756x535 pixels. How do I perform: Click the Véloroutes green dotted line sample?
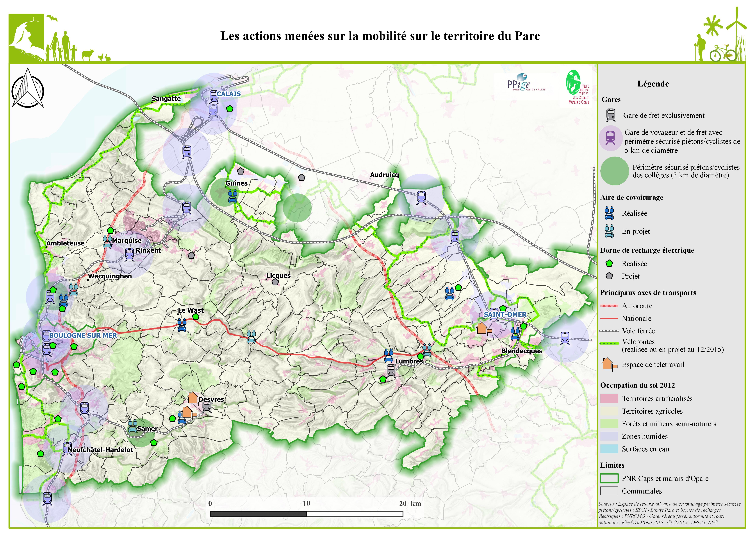click(x=609, y=344)
